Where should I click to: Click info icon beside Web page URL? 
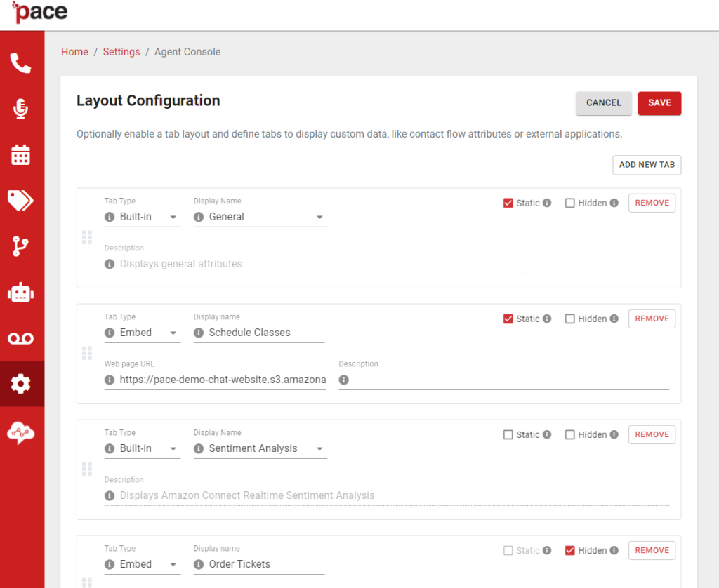pyautogui.click(x=110, y=380)
